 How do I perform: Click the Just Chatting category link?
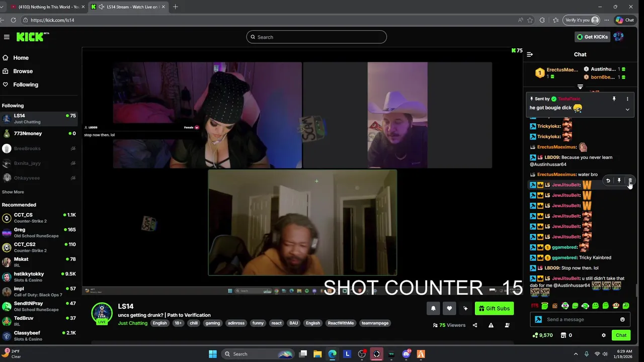tap(132, 323)
